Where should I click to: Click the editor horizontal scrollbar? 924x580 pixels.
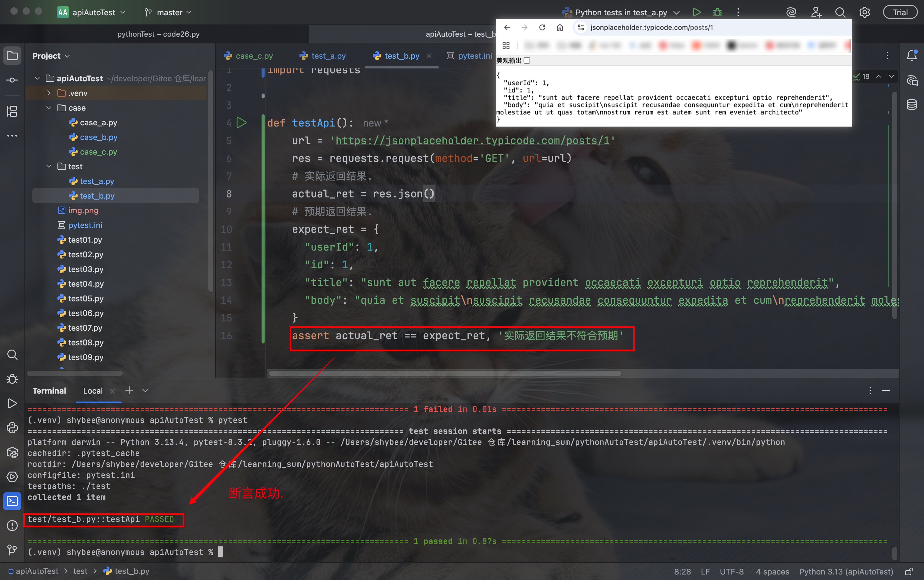(x=444, y=373)
